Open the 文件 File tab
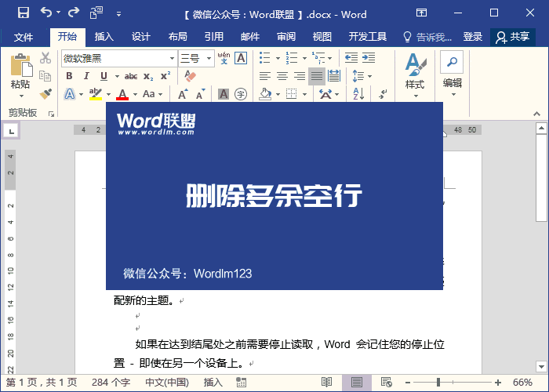Image resolution: width=549 pixels, height=392 pixels. [x=24, y=37]
